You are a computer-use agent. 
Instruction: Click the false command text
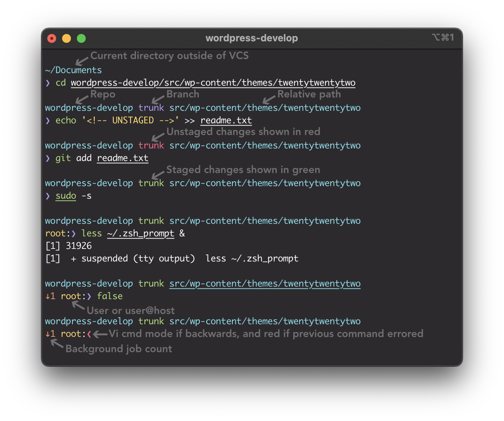pyautogui.click(x=110, y=296)
